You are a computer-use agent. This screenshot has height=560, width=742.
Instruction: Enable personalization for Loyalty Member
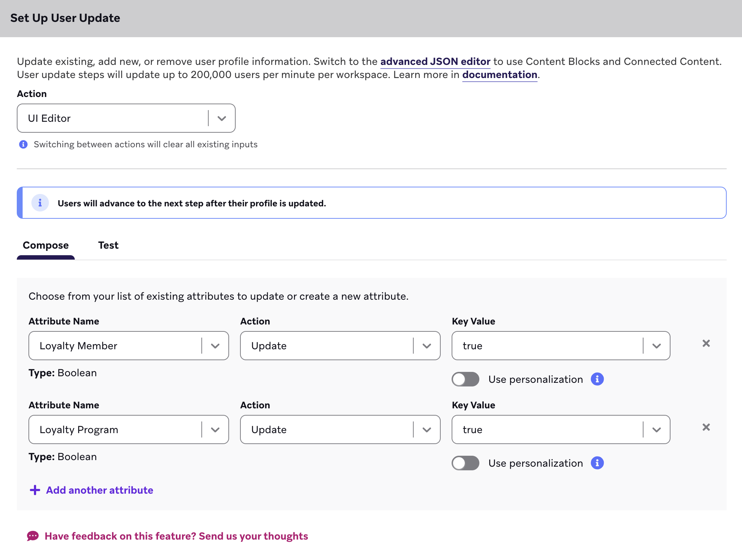pos(465,379)
